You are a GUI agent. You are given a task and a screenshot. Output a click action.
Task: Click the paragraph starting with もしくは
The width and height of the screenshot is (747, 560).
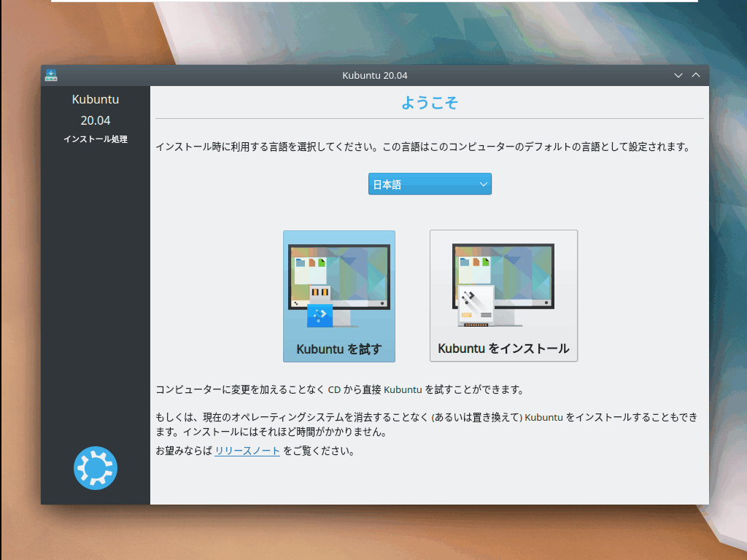(427, 424)
